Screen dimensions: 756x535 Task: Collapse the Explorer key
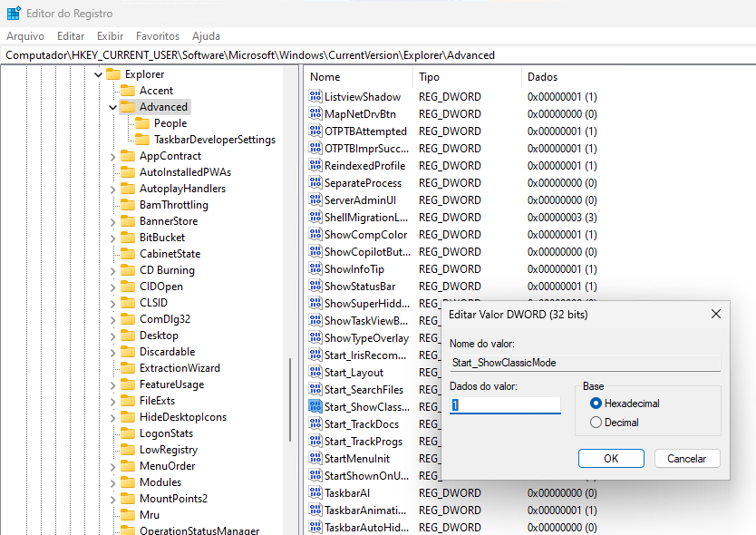click(98, 74)
